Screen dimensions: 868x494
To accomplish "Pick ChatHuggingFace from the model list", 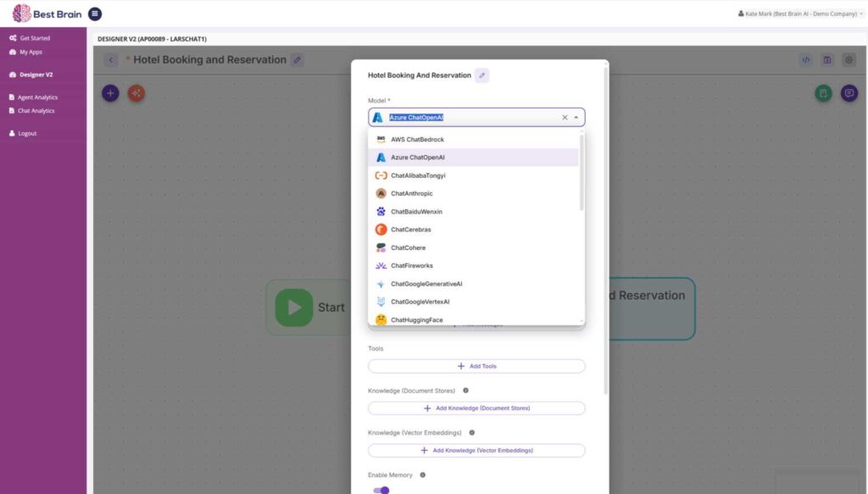I will pos(473,319).
